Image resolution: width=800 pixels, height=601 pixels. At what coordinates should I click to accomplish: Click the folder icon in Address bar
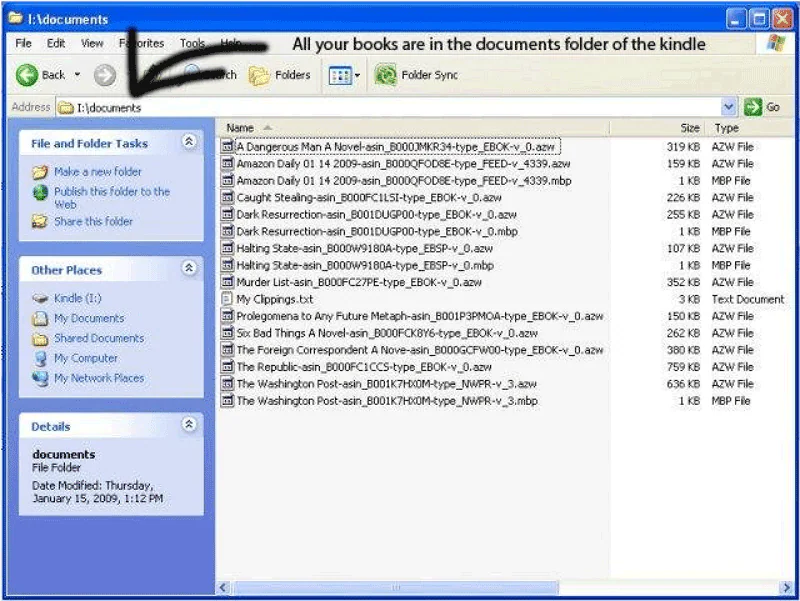point(66,108)
